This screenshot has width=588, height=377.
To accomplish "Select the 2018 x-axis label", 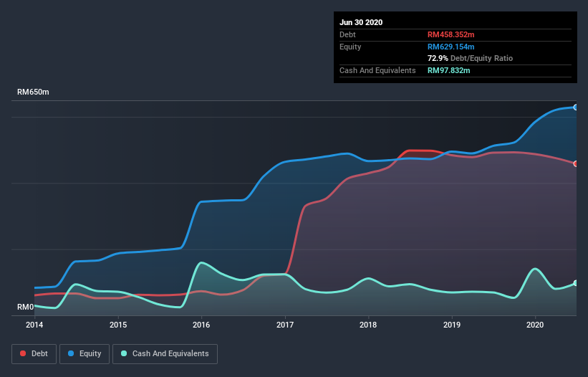I will tap(368, 325).
